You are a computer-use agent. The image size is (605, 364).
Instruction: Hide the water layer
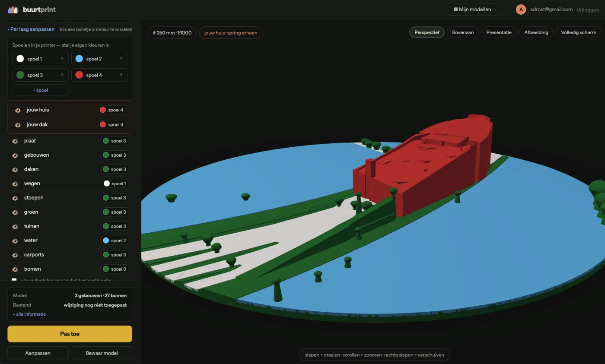coord(15,241)
